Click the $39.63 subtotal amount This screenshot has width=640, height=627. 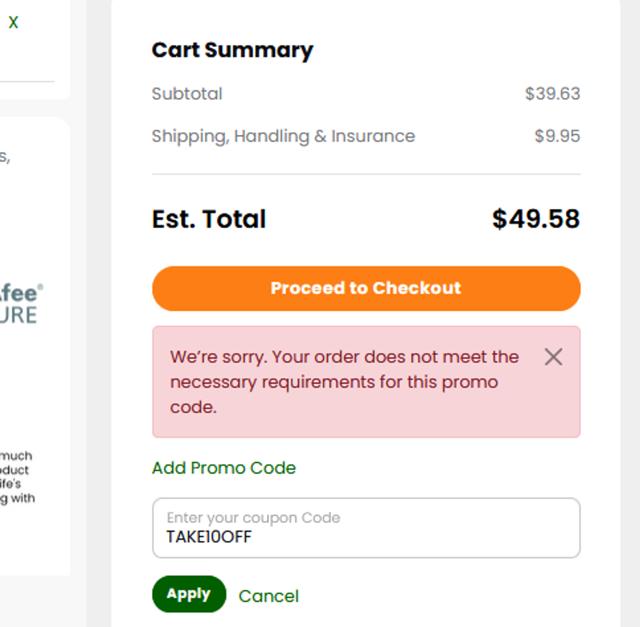(552, 94)
